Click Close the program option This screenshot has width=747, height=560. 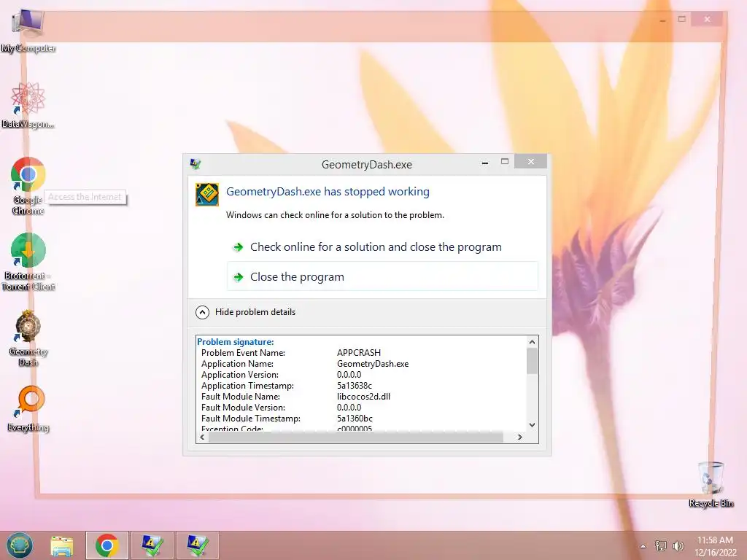(382, 276)
